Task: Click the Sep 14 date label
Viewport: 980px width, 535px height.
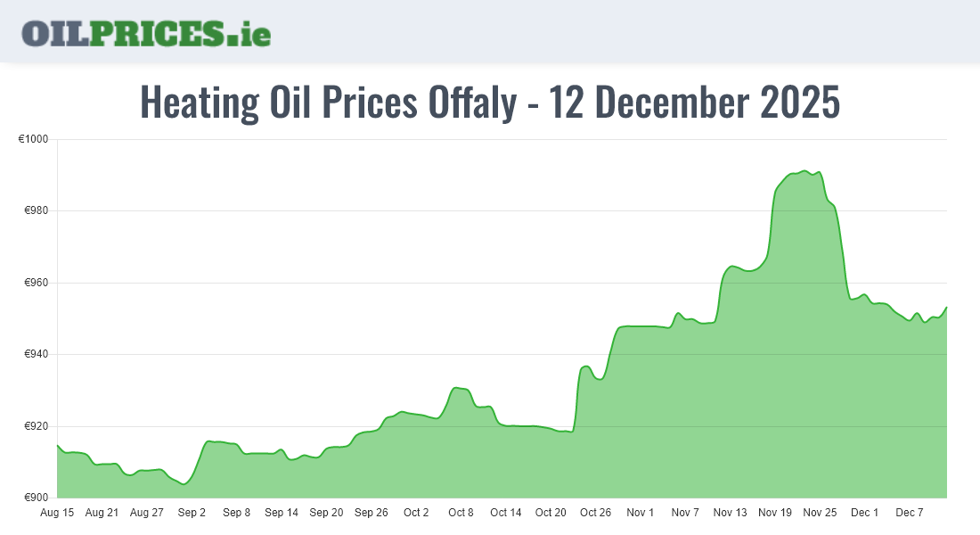Action: [282, 513]
